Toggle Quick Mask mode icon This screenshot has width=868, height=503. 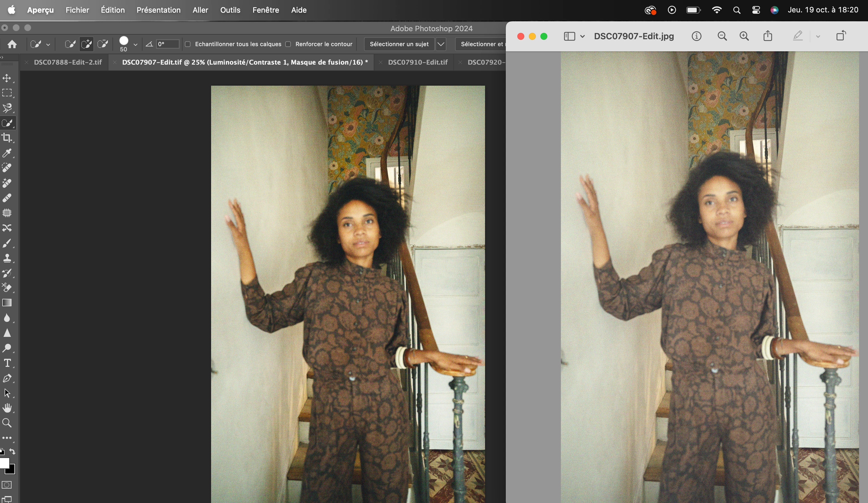[x=7, y=485]
